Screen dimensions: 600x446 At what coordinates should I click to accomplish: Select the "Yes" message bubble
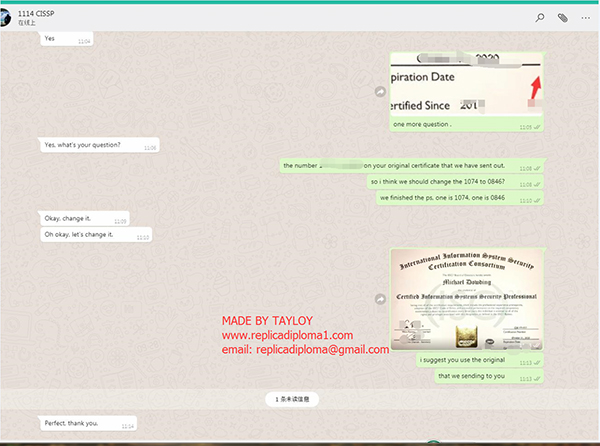point(67,39)
